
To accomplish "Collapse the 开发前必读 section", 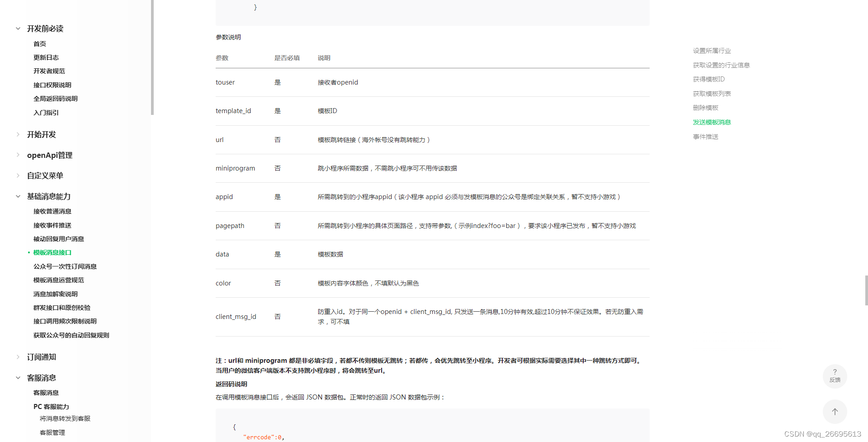I will coord(18,29).
